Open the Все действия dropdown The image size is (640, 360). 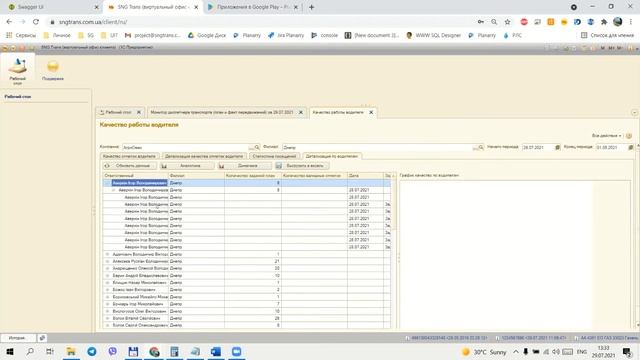tap(607, 136)
